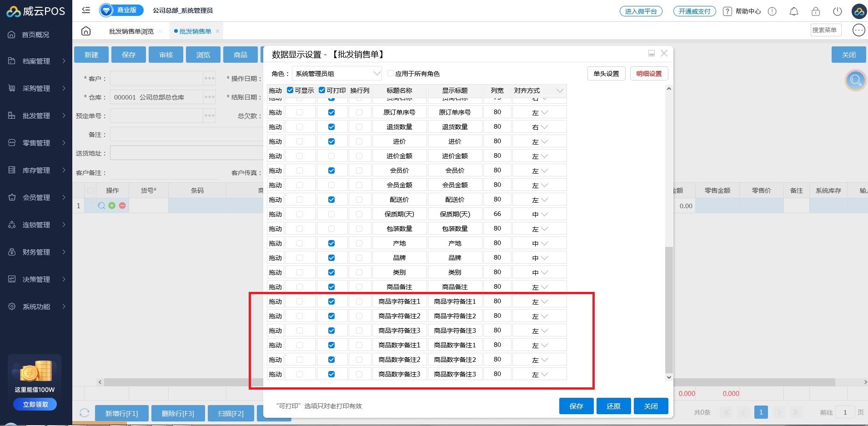
Task: Click red delete row icon in row 1
Action: click(122, 205)
